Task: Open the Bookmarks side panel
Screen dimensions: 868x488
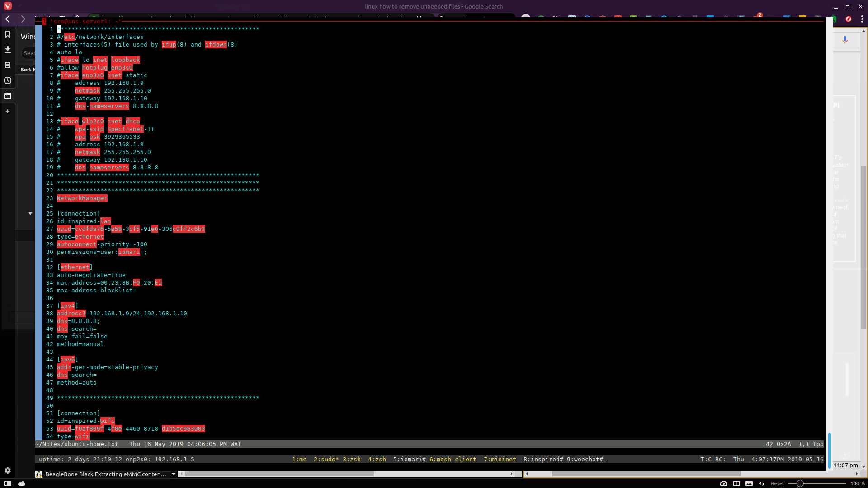Action: click(8, 34)
